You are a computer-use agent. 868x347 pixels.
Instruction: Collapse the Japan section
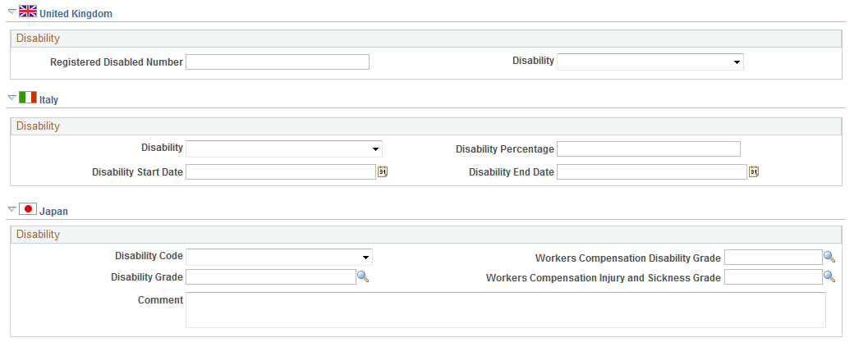(x=12, y=208)
